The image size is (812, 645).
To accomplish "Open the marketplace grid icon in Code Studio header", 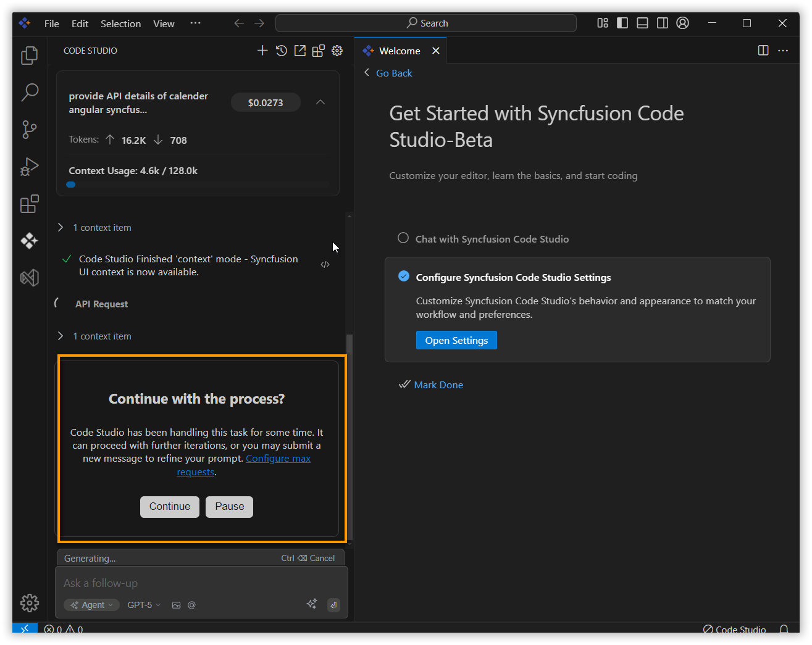I will [x=319, y=51].
